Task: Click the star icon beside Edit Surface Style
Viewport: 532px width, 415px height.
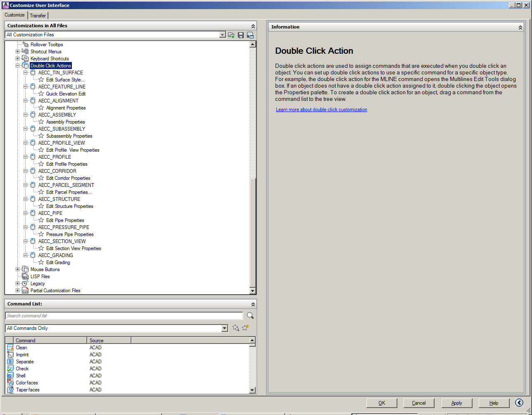Action: click(x=41, y=80)
